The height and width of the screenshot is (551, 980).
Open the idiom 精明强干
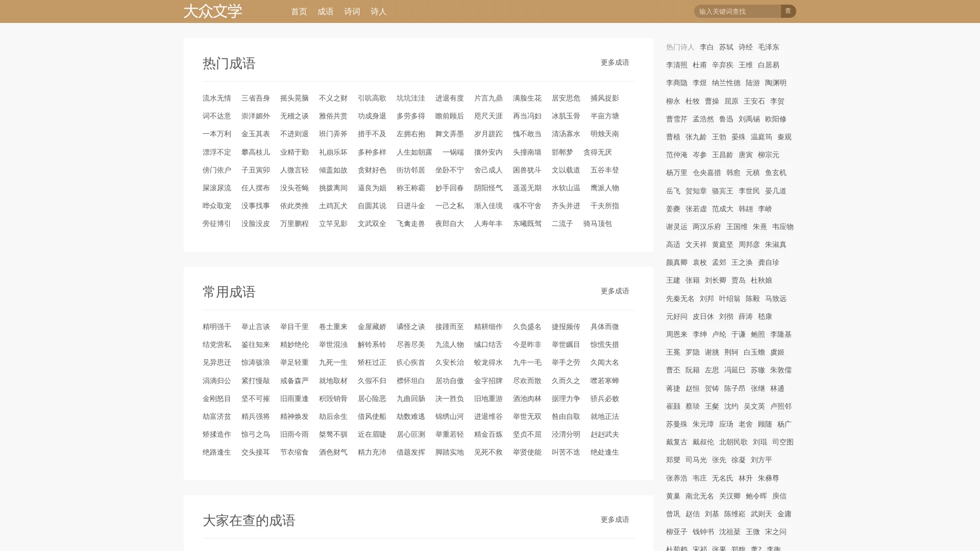216,327
